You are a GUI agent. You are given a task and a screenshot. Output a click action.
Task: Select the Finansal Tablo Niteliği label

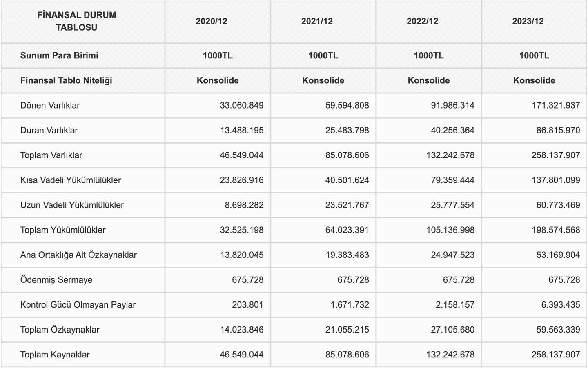pos(66,80)
